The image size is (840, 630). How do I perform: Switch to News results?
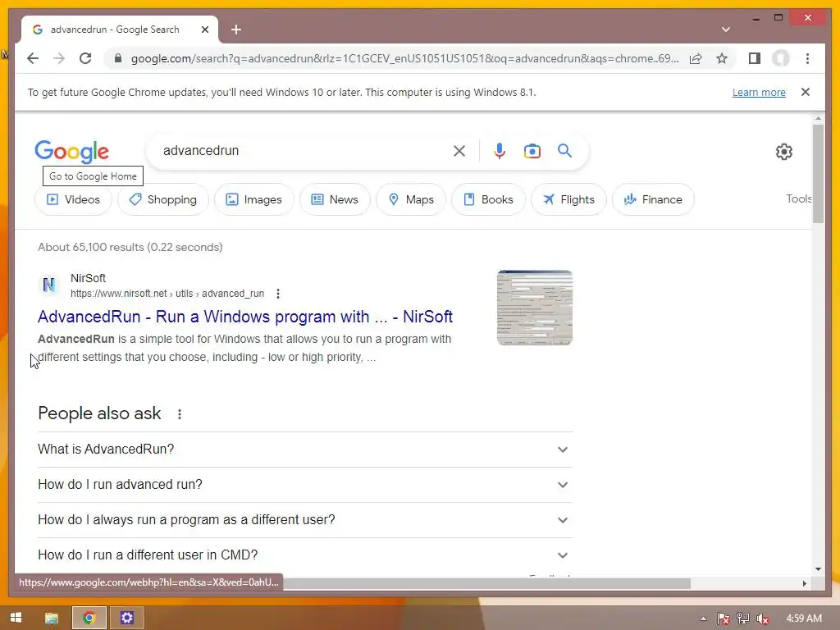(335, 199)
